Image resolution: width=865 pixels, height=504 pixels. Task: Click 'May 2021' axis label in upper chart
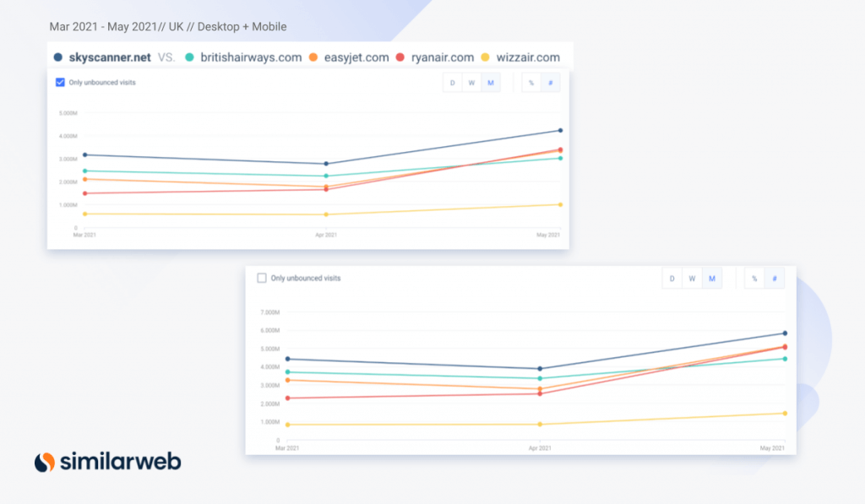(548, 235)
